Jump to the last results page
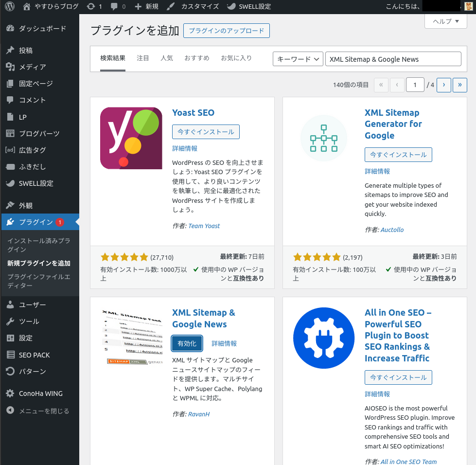This screenshot has height=465, width=476. pos(459,85)
